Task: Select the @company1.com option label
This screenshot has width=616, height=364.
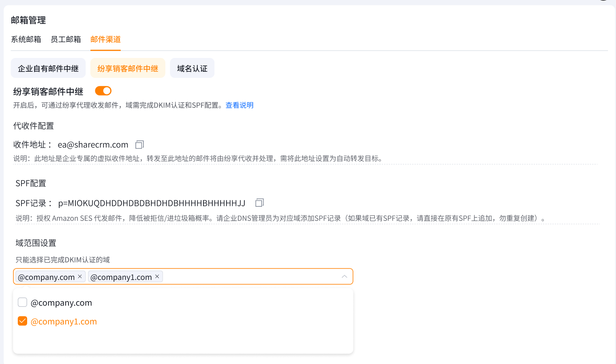Action: pos(64,321)
